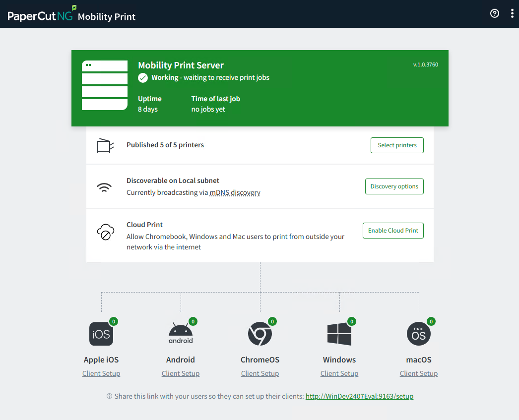519x420 pixels.
Task: Click the Windows platform label
Action: point(339,360)
